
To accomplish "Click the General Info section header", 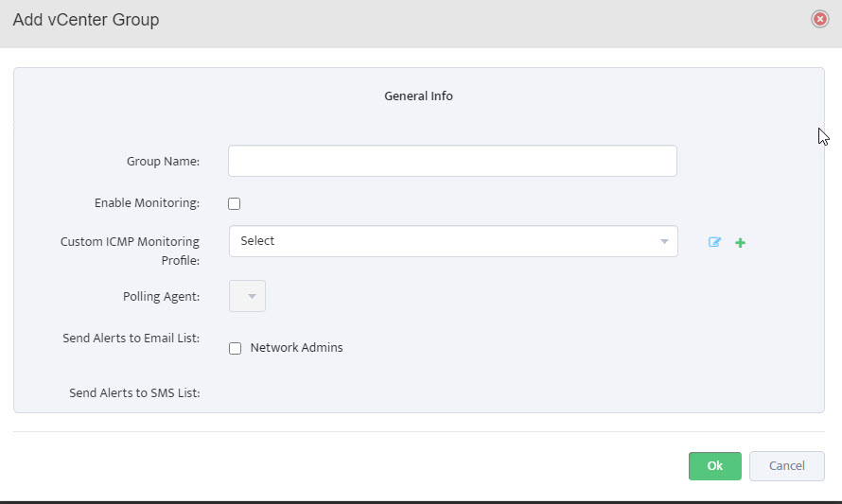I will [418, 96].
